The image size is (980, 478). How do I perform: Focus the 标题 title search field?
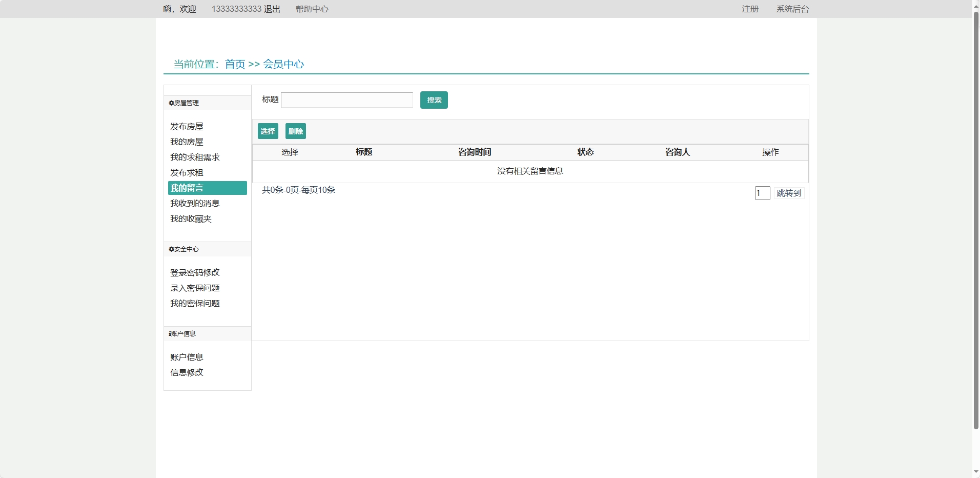(347, 100)
